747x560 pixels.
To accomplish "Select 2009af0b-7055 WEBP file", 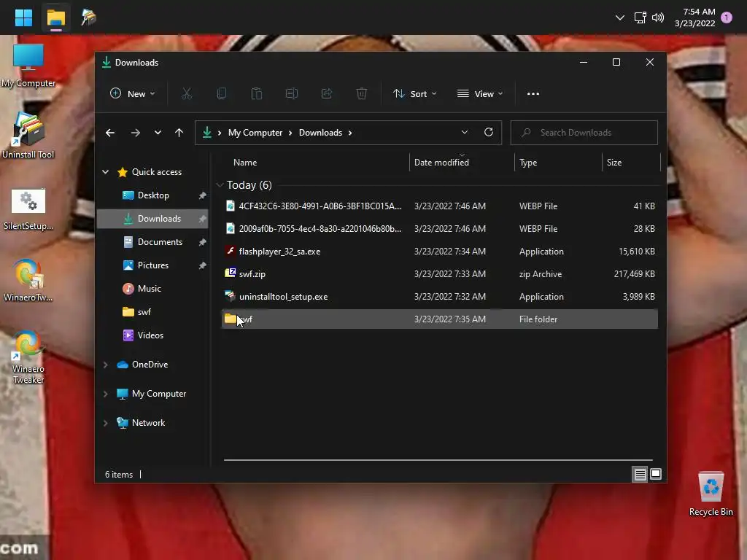I will 440,229.
